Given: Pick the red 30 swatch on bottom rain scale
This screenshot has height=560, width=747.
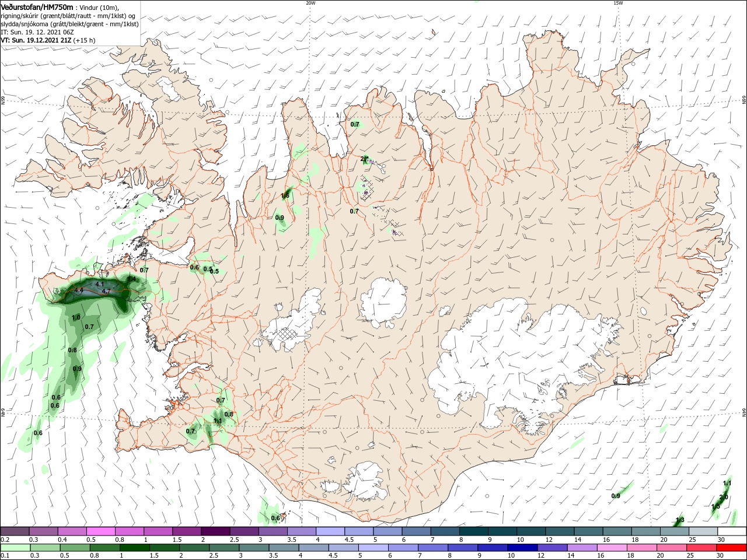Looking at the screenshot, I should tap(732, 548).
